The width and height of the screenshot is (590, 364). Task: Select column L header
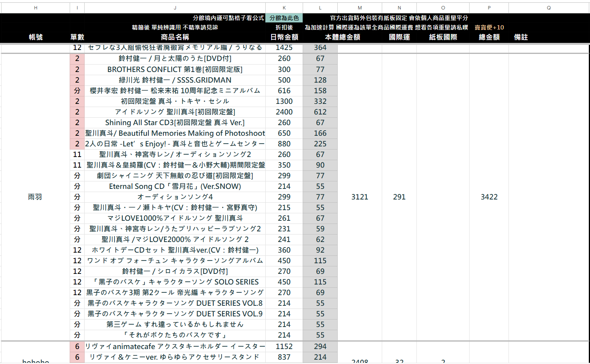pos(320,8)
